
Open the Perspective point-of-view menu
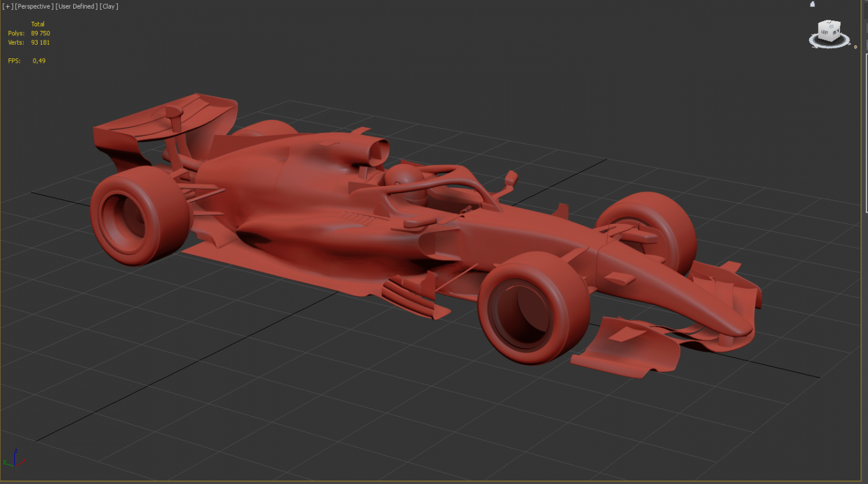[x=33, y=6]
